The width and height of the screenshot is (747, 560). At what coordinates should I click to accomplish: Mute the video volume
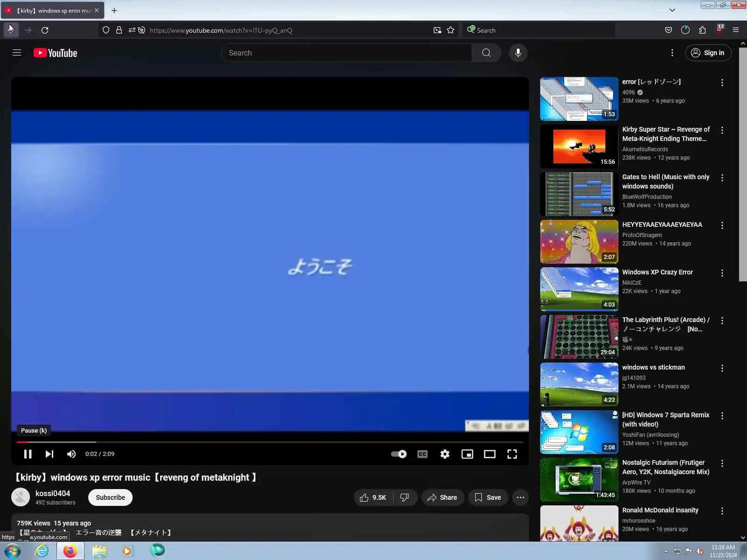click(x=71, y=454)
